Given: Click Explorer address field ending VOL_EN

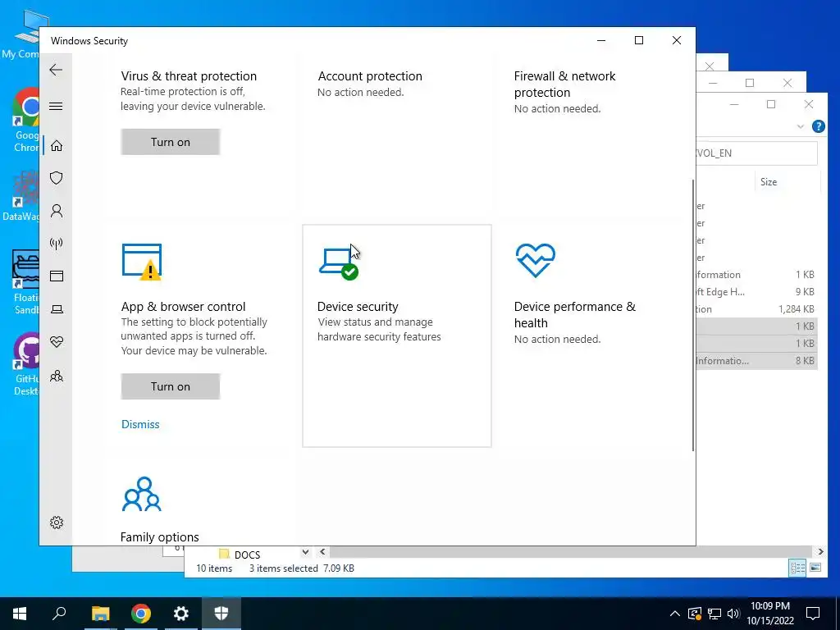Looking at the screenshot, I should 757,153.
